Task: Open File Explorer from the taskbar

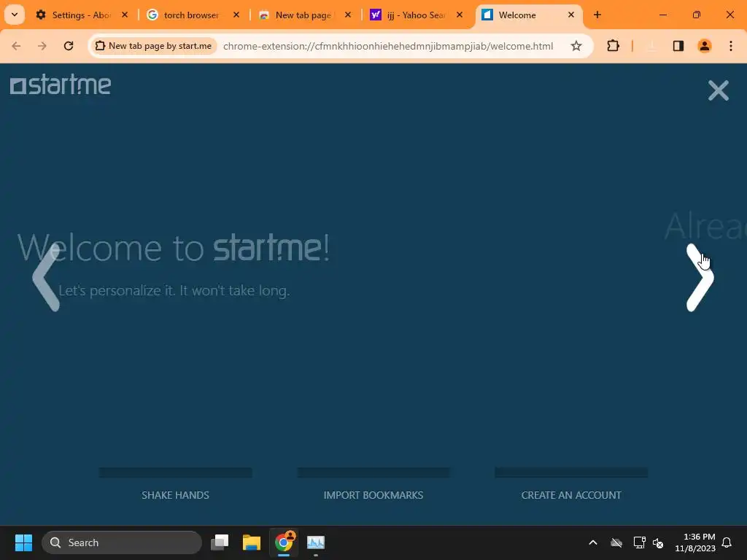Action: [x=252, y=542]
